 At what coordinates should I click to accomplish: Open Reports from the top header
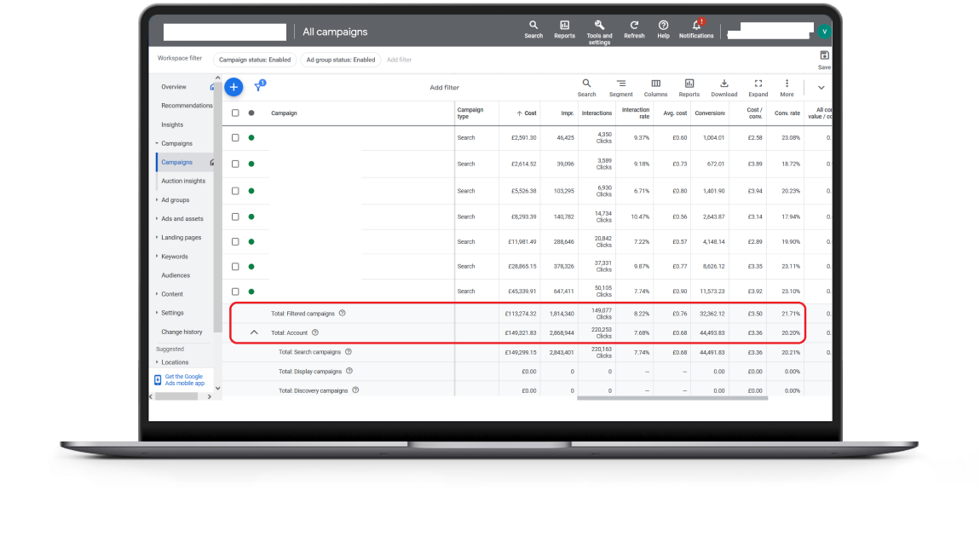(x=564, y=26)
